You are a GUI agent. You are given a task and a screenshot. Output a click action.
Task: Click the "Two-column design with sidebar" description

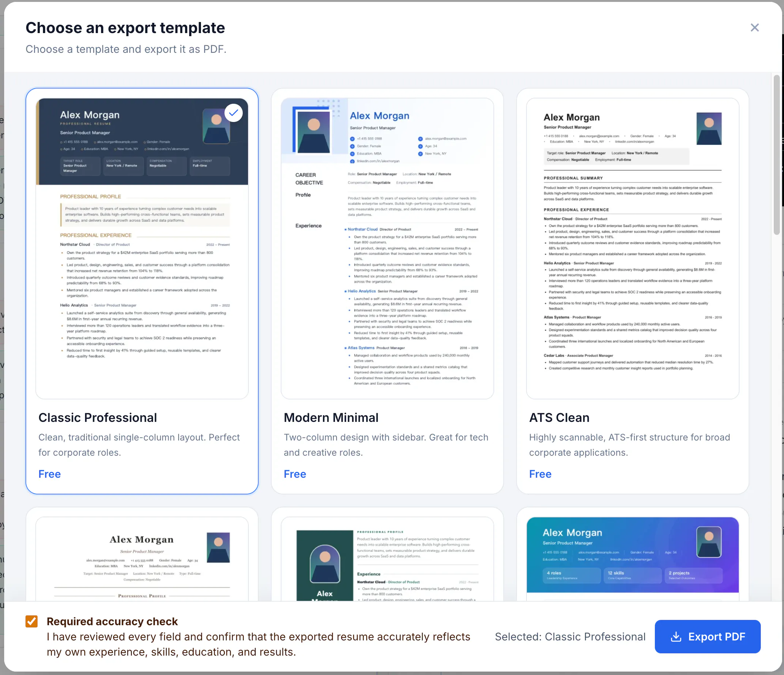tap(386, 445)
